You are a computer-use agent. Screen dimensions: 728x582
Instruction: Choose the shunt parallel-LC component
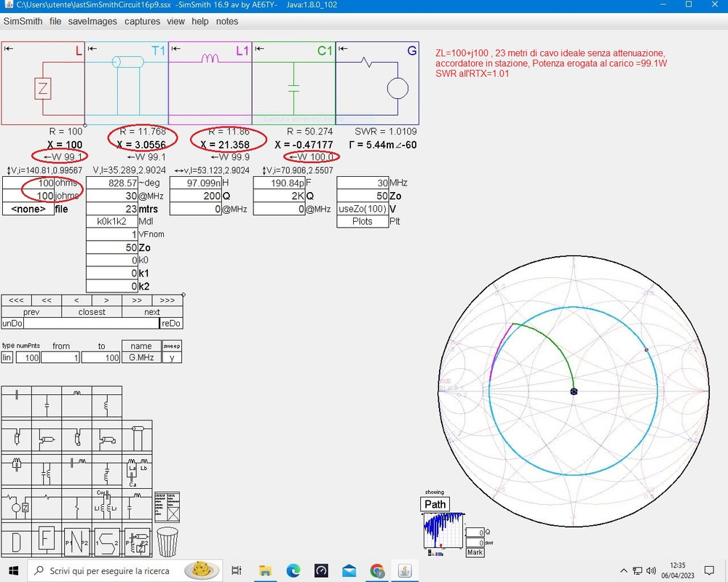coord(47,470)
